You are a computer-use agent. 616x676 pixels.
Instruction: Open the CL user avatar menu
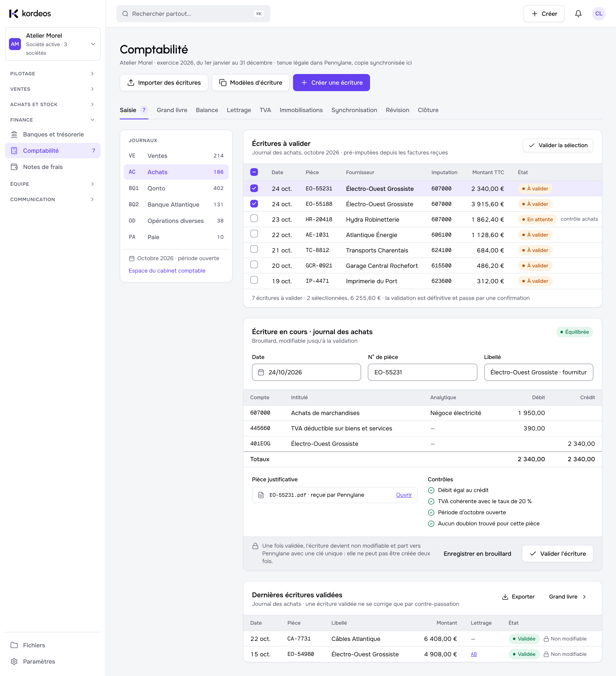click(598, 14)
